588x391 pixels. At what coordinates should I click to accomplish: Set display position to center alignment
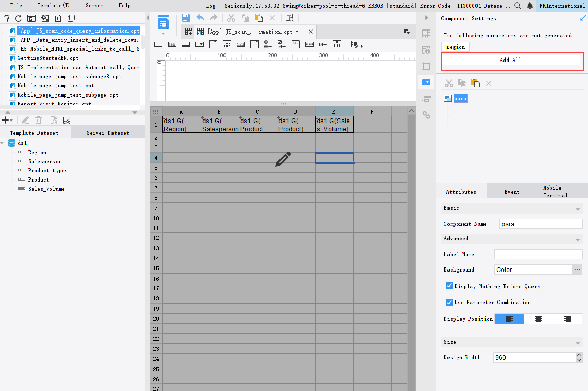coord(538,319)
